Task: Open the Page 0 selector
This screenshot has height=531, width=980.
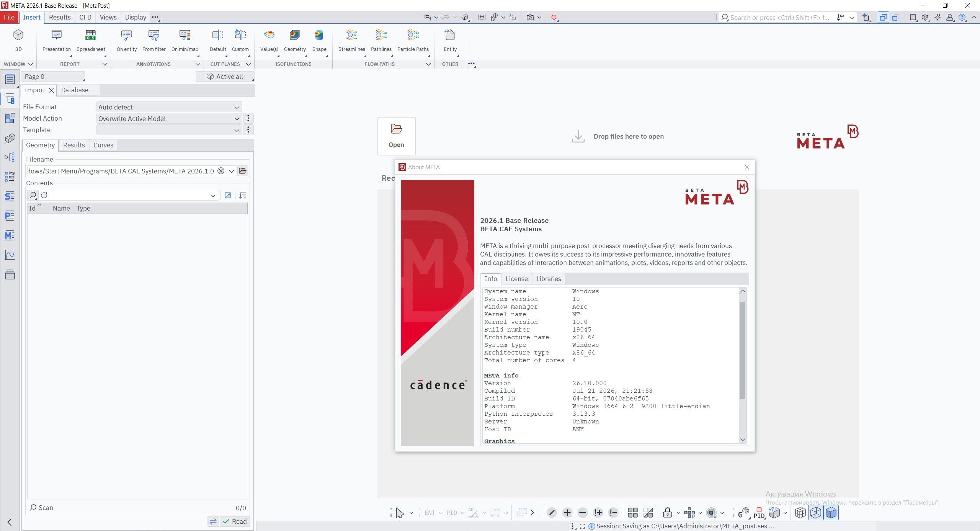Action: [x=53, y=77]
